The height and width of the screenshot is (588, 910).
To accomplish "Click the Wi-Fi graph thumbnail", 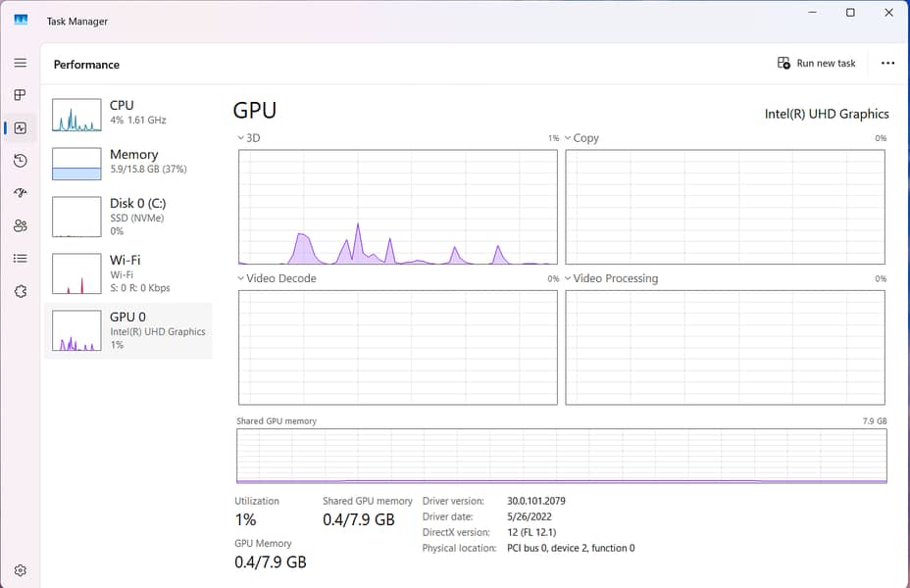I will tap(76, 274).
